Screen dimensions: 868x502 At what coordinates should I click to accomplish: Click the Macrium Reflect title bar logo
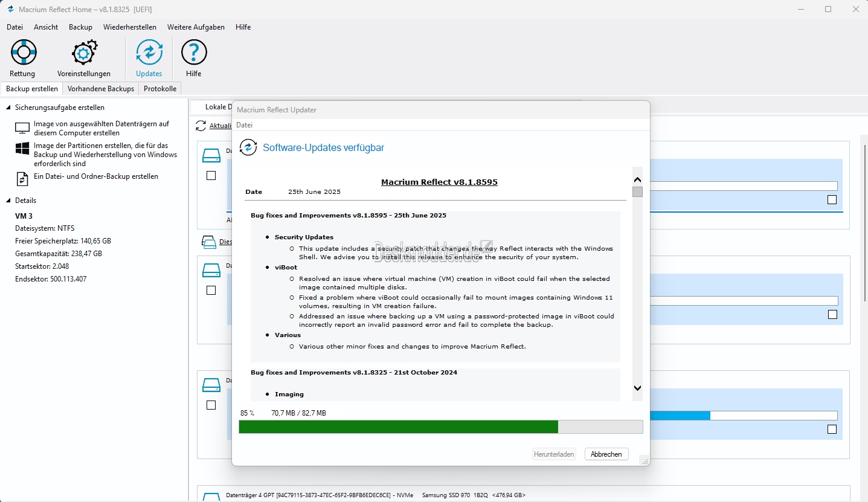pos(10,9)
